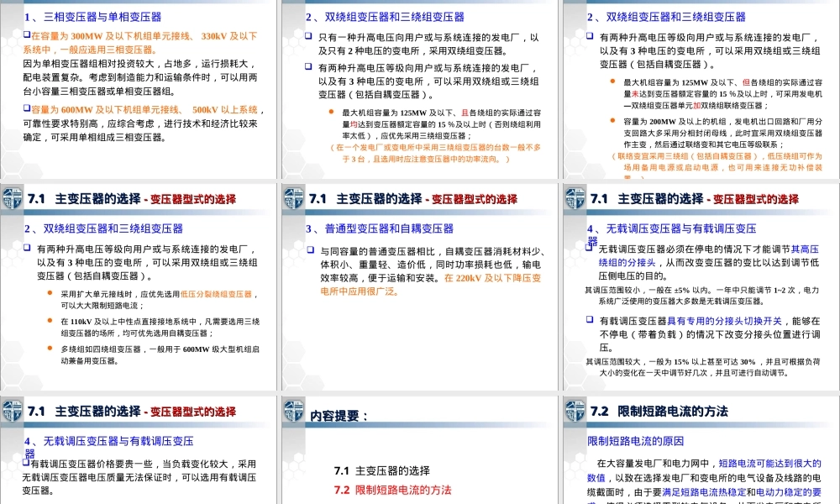Select orange text 在 220kV 及以下降压变电所中应用很广泛
Viewport: 840px width, 504px height.
pyautogui.click(x=431, y=285)
